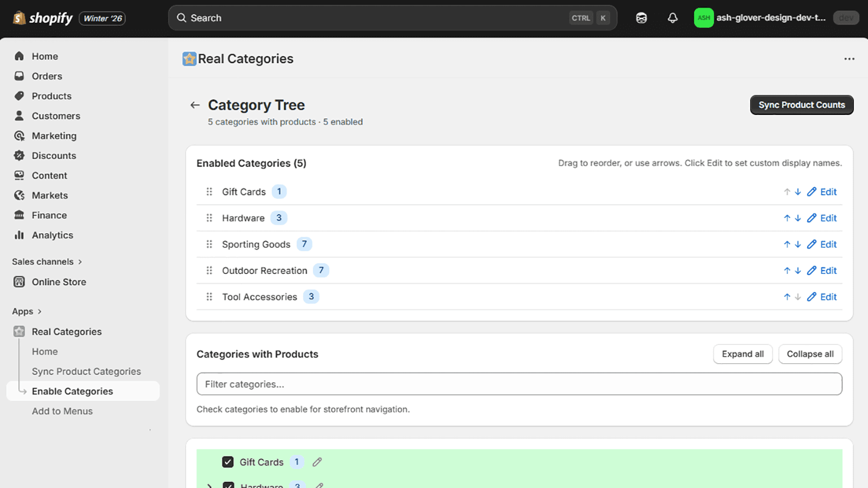Click the Sync Product Counts button
Screen dimensions: 868x488
click(801, 105)
